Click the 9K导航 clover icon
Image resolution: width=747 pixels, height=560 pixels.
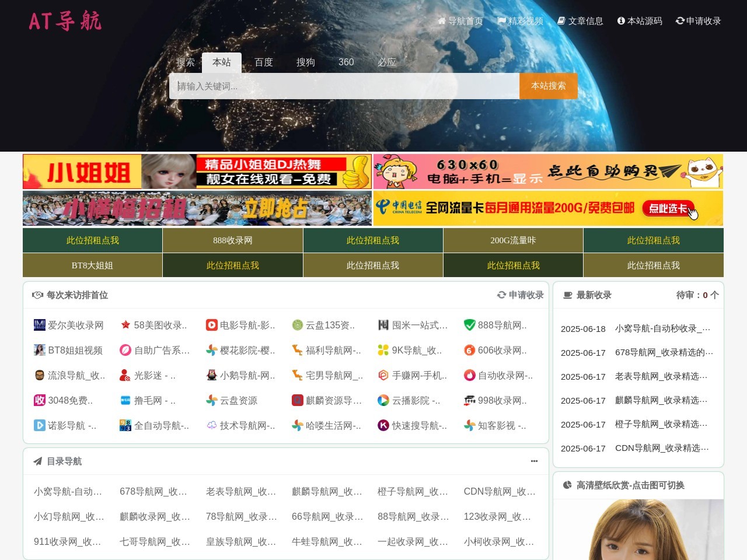click(x=383, y=350)
